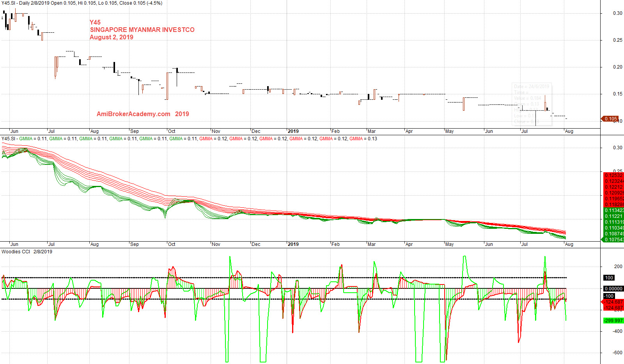This screenshot has height=364, width=624.
Task: Click the 'SINGAPORE MYANMAR INVESTCO' chart label
Action: pos(142,30)
